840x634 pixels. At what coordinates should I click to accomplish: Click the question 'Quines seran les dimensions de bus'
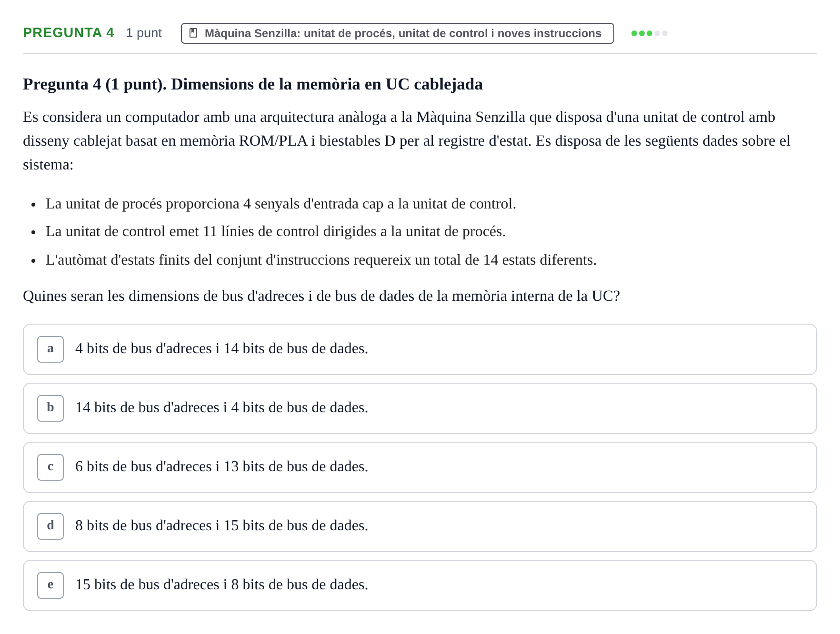tap(321, 296)
